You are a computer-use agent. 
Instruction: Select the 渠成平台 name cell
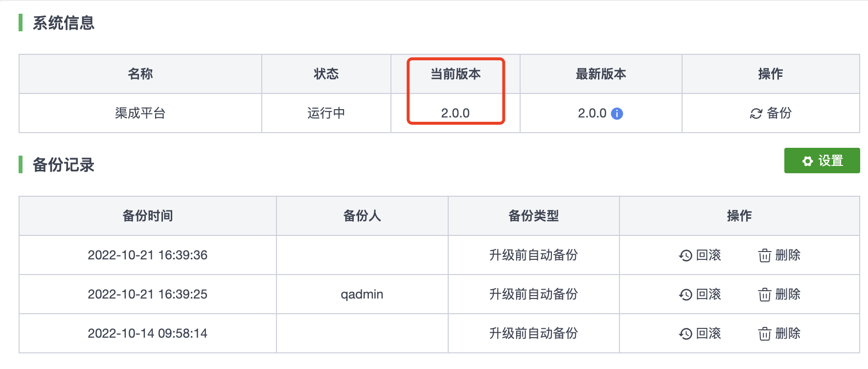point(140,113)
